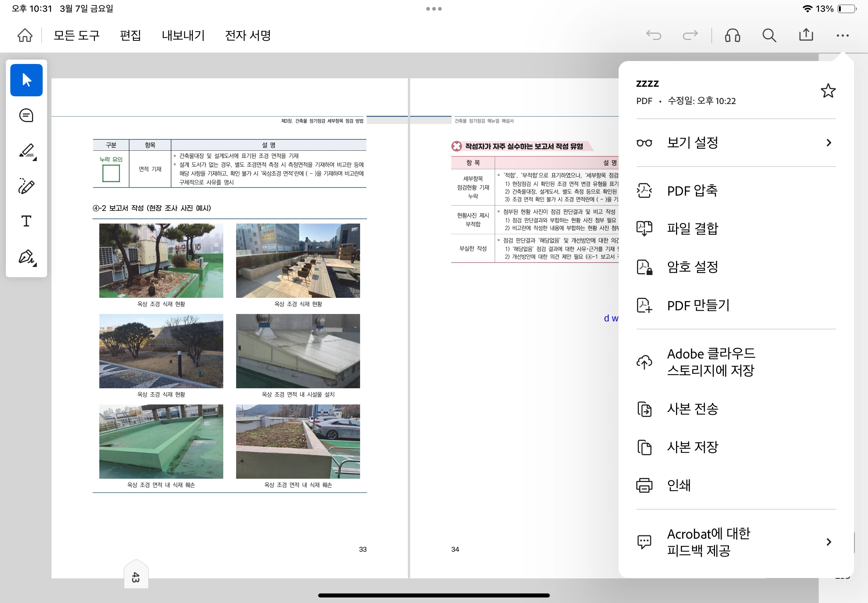Expand Acrobat에 대한 피드백 제공 submenu
This screenshot has height=603, width=868.
click(735, 542)
